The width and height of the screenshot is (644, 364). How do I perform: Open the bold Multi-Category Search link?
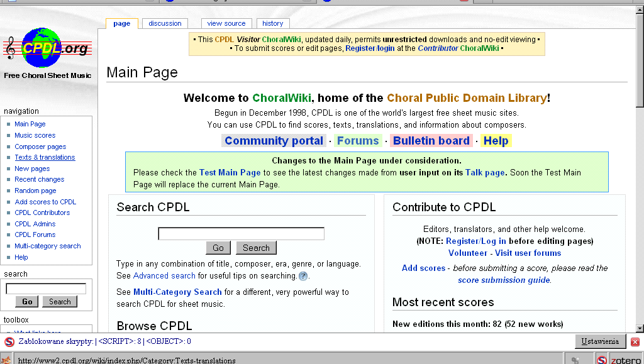click(x=177, y=292)
